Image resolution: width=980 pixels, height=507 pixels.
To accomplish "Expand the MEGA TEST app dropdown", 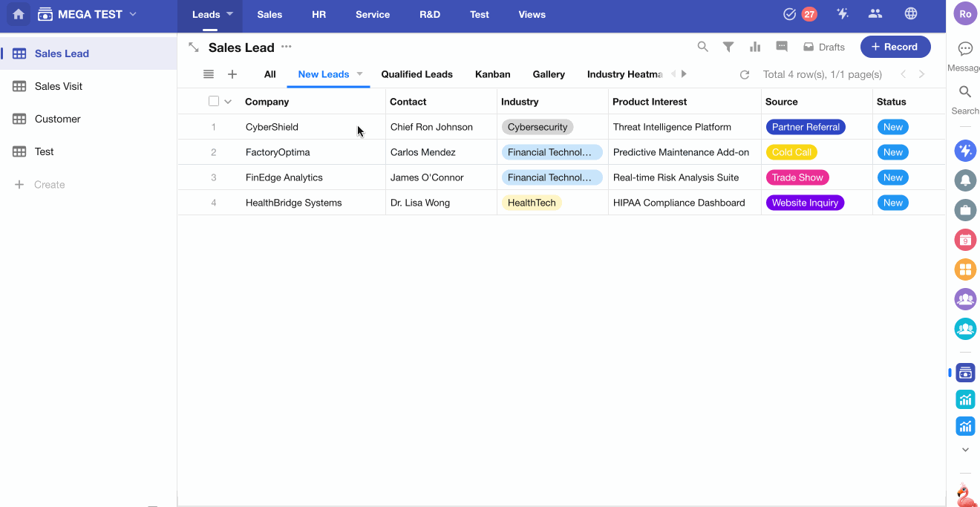I will click(133, 14).
